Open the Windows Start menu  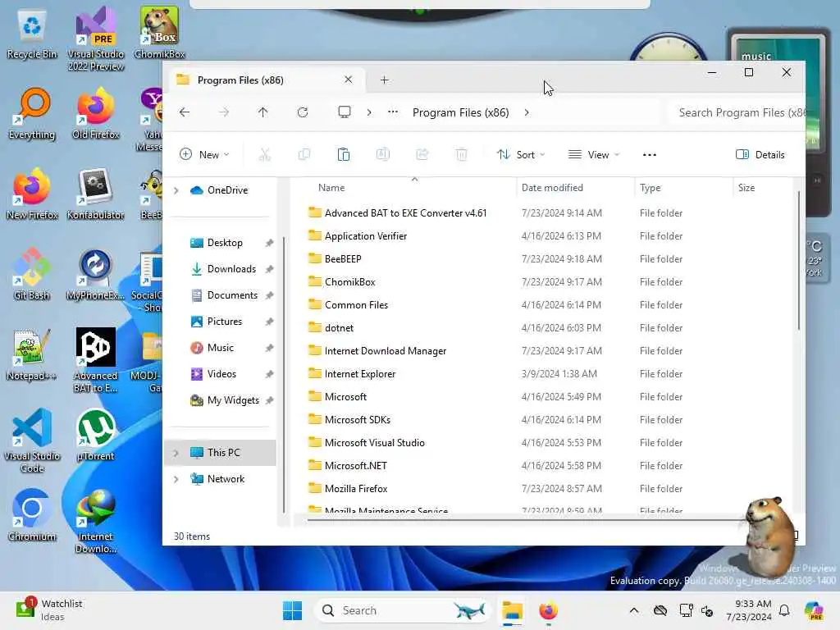click(293, 610)
